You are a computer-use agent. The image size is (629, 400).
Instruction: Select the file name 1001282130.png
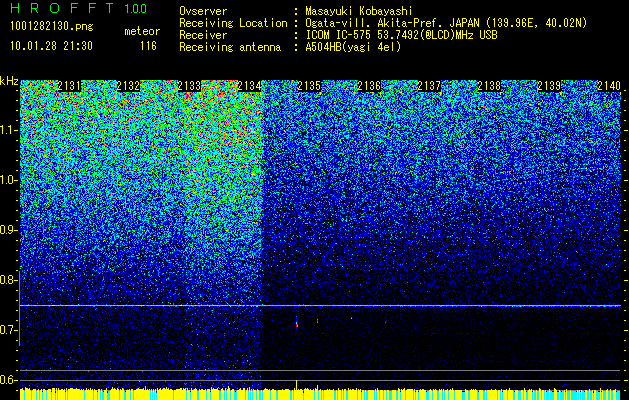click(52, 26)
